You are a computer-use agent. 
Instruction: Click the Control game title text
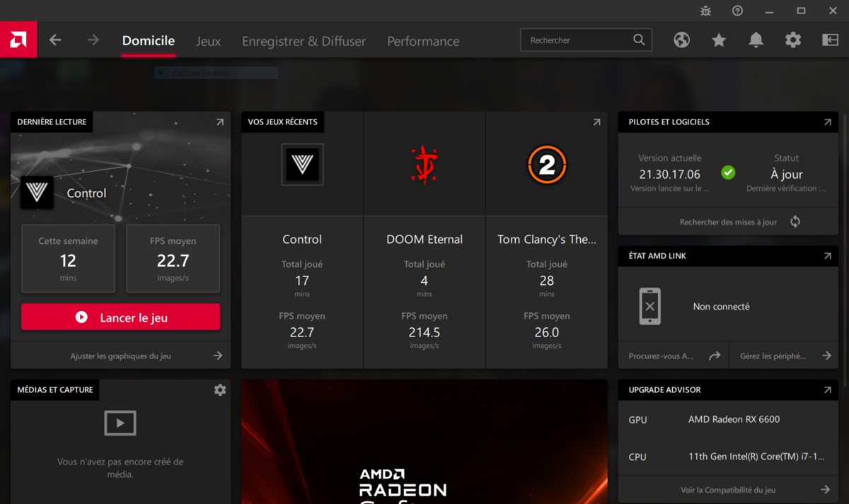tap(302, 240)
